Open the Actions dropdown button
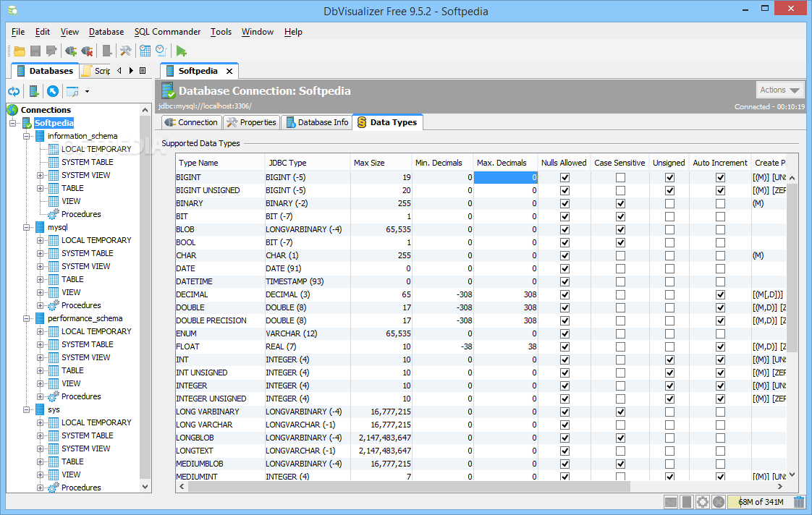812x515 pixels. pos(780,90)
